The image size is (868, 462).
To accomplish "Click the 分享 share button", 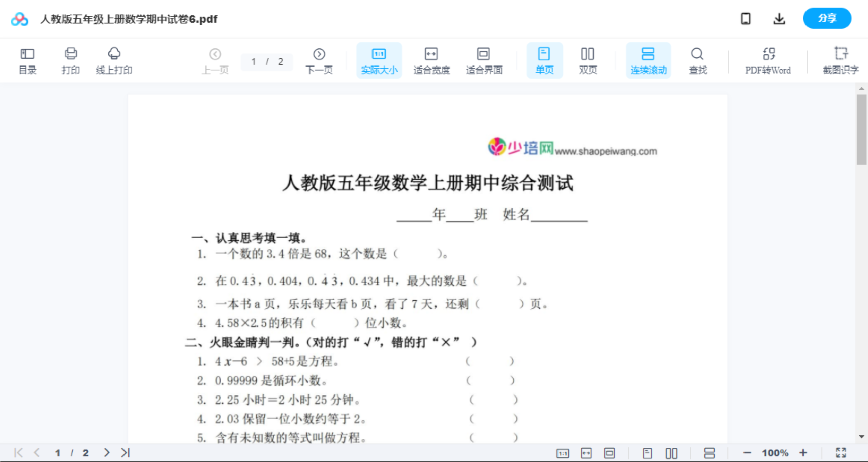I will (827, 18).
